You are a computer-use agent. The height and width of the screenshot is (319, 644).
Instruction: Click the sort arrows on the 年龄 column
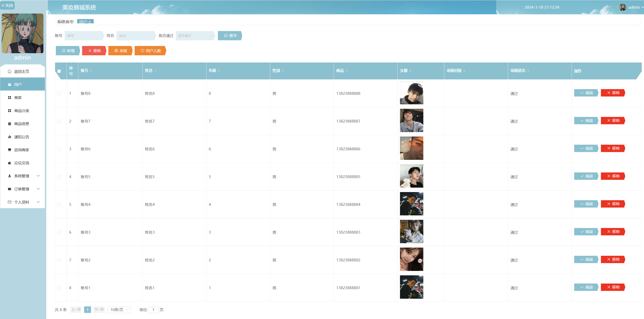tap(219, 71)
